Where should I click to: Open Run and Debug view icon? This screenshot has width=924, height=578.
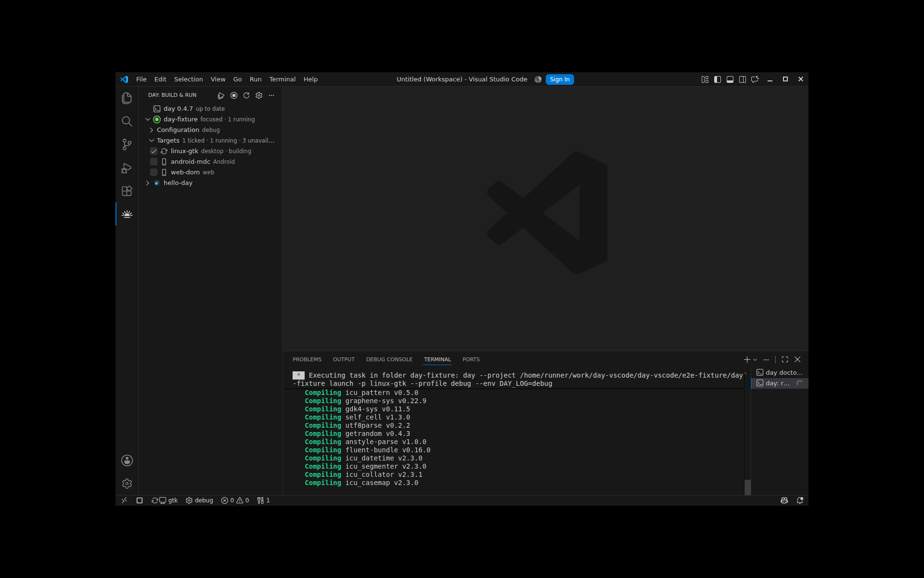point(127,168)
